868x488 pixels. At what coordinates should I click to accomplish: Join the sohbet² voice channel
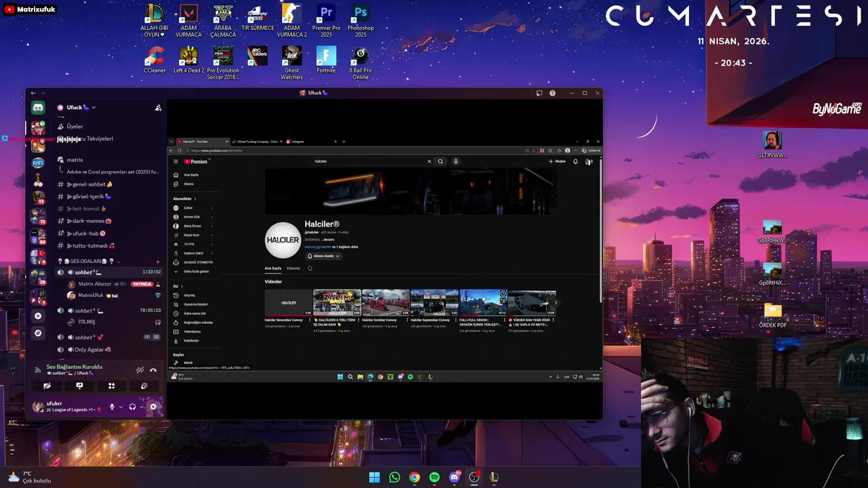[108, 310]
